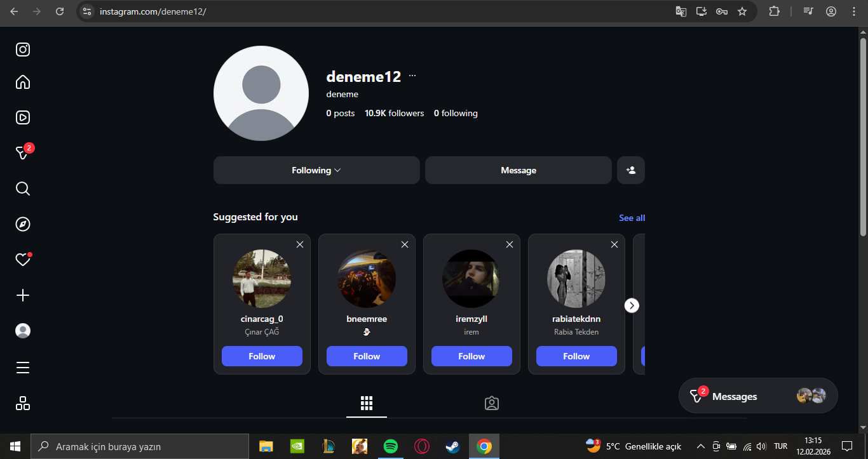Click the similar accounts add-person button
Image resolution: width=868 pixels, height=459 pixels.
coord(630,170)
